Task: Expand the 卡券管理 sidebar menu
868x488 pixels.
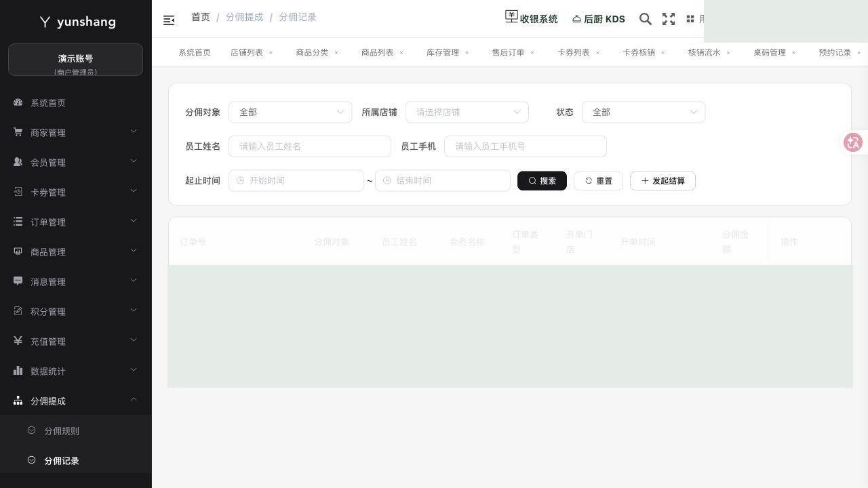Action: pos(75,192)
